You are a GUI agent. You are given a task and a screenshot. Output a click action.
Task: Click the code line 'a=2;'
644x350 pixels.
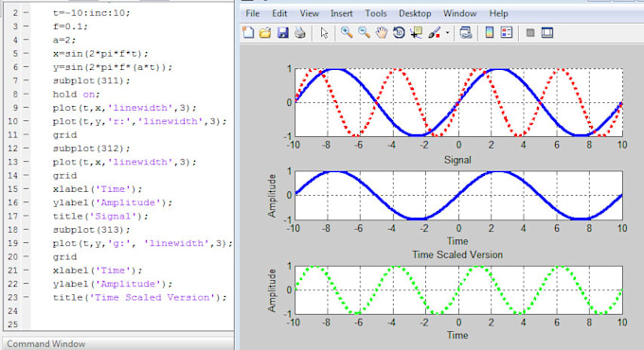pyautogui.click(x=64, y=41)
